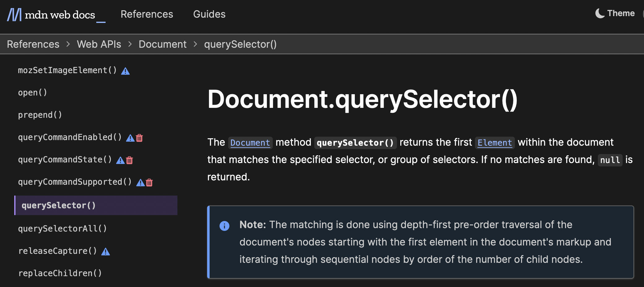
Task: Click the References breadcrumb link
Action: click(33, 44)
